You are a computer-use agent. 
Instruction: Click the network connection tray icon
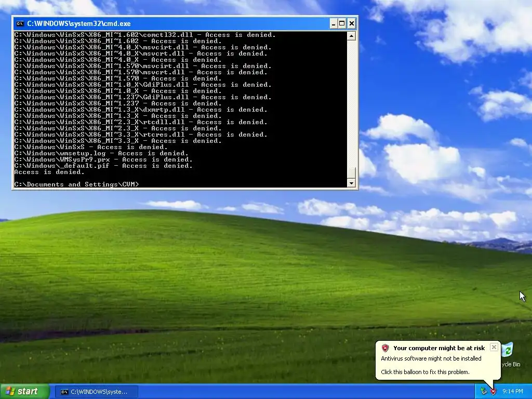[484, 392]
